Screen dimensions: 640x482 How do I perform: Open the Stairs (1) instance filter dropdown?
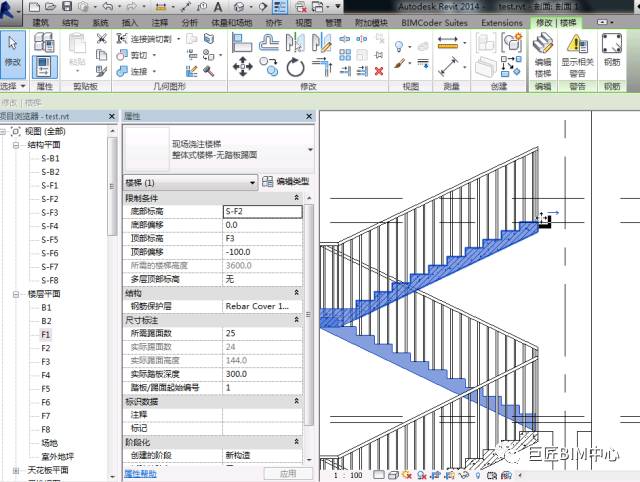[x=252, y=183]
